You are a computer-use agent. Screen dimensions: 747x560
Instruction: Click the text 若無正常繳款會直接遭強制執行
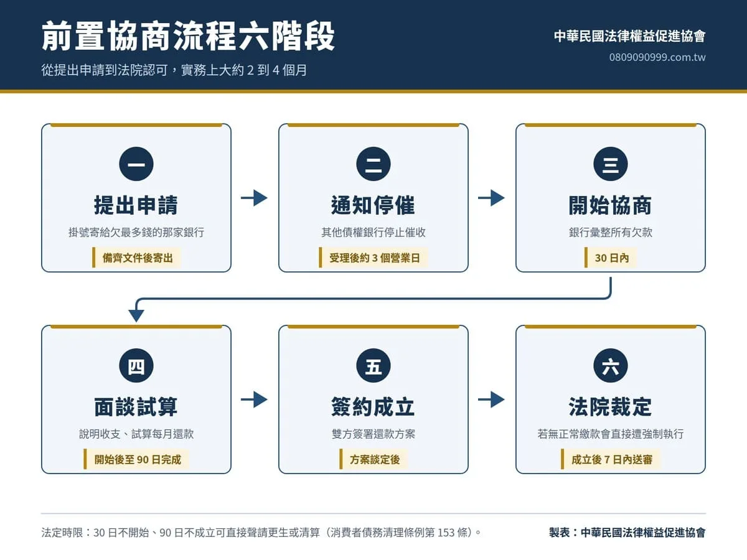pos(611,434)
